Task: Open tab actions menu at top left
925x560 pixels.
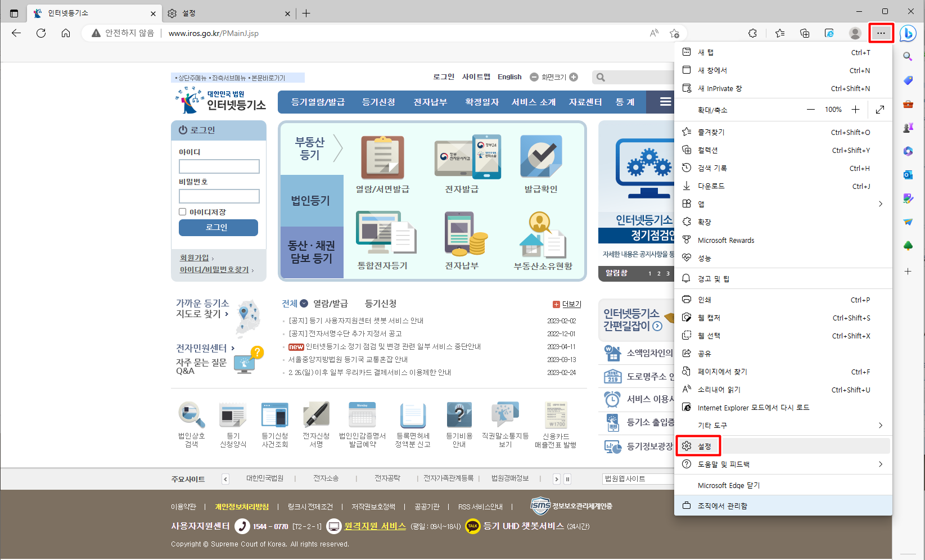Action: pyautogui.click(x=14, y=13)
